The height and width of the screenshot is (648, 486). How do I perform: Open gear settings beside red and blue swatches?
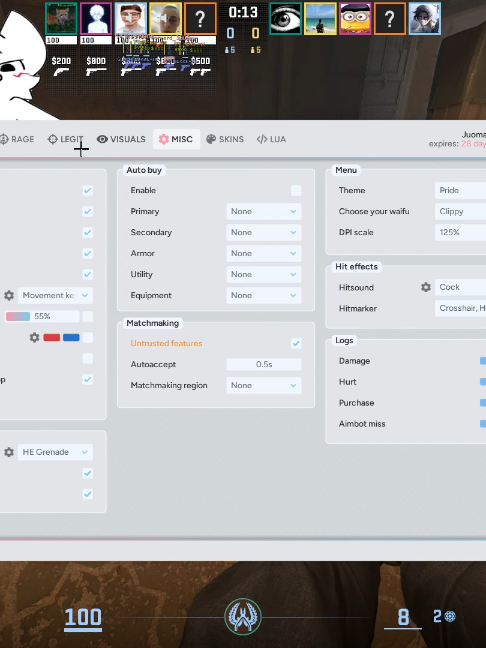pyautogui.click(x=34, y=338)
